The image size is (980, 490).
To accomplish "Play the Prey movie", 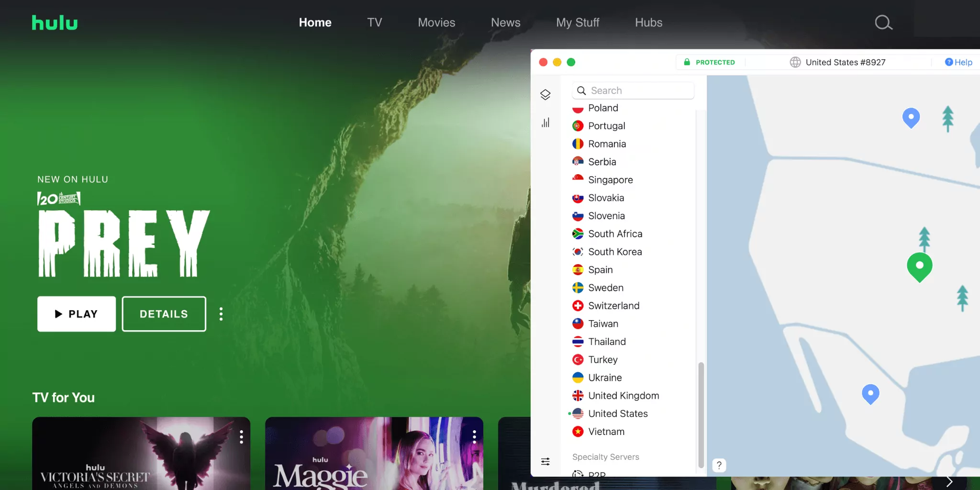I will [77, 314].
